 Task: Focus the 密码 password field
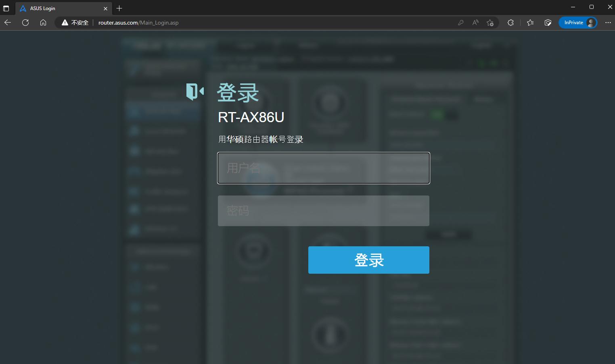click(324, 211)
